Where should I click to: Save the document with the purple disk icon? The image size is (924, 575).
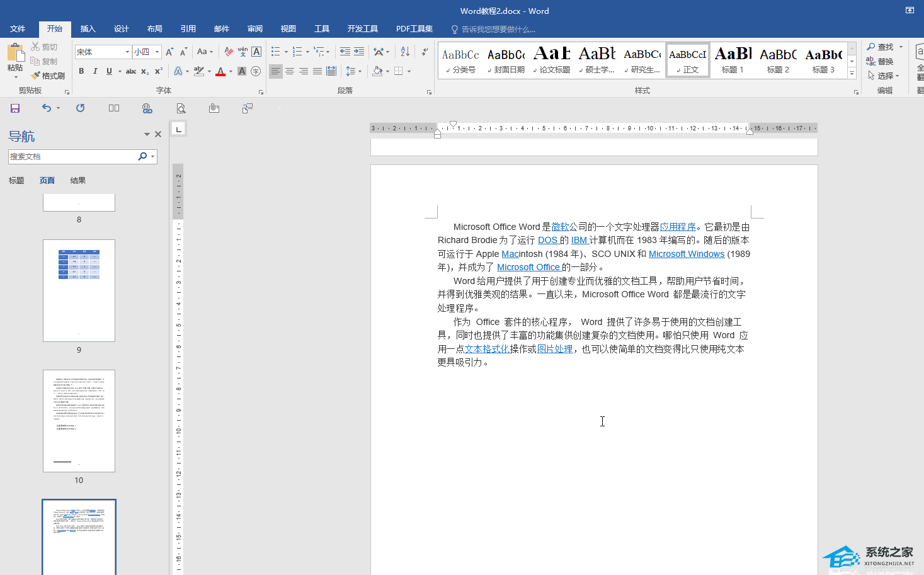(15, 108)
